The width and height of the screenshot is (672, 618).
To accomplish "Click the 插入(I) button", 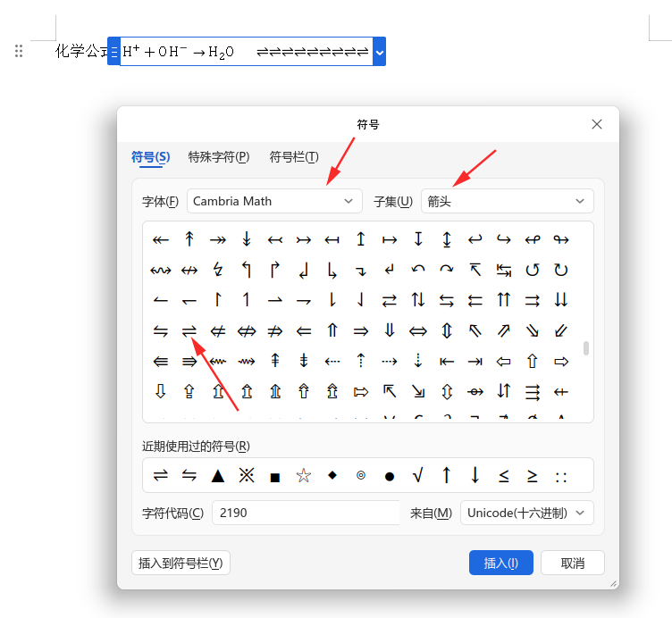I will pyautogui.click(x=501, y=563).
